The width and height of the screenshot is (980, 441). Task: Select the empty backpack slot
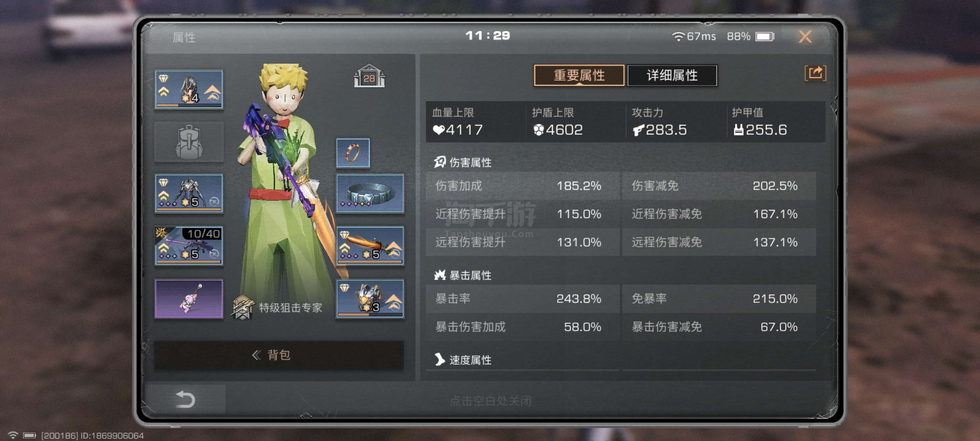point(189,141)
